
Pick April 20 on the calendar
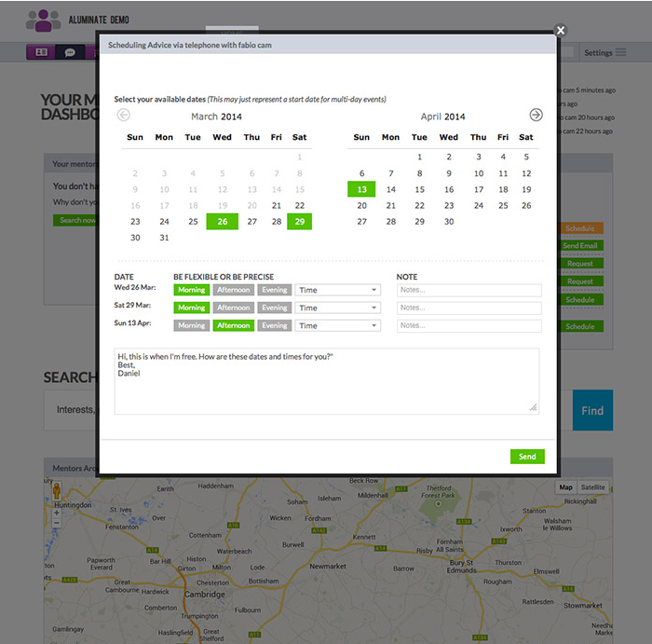click(x=361, y=205)
